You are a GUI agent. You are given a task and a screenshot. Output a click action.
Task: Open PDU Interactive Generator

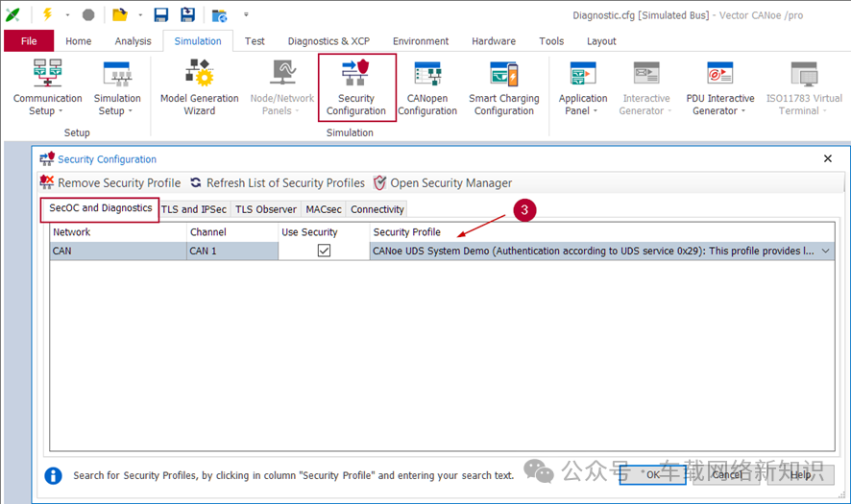(x=720, y=88)
